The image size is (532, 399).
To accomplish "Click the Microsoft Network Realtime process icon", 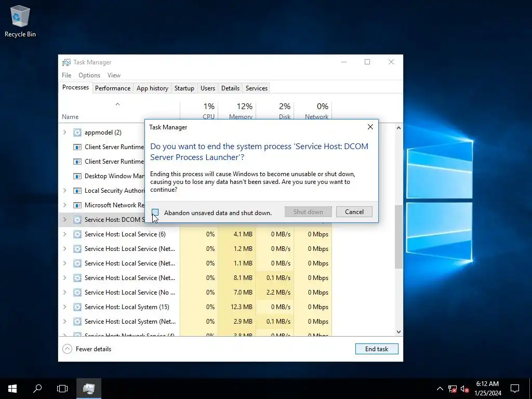I will (x=77, y=205).
